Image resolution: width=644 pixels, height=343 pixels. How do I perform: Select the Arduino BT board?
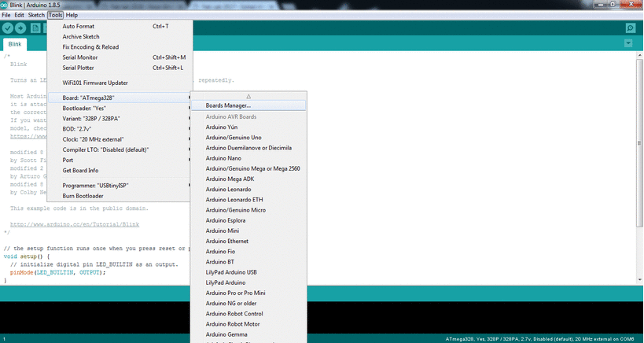(x=248, y=262)
